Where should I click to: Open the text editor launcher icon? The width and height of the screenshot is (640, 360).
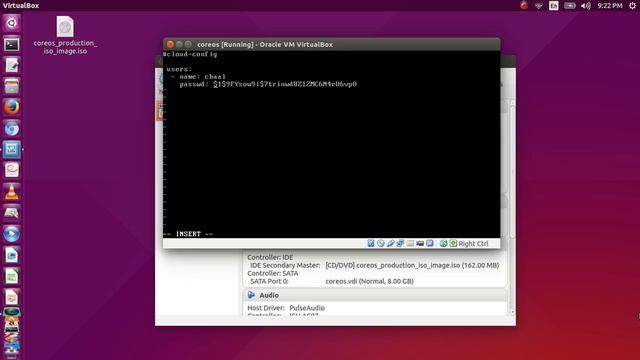coord(11,65)
